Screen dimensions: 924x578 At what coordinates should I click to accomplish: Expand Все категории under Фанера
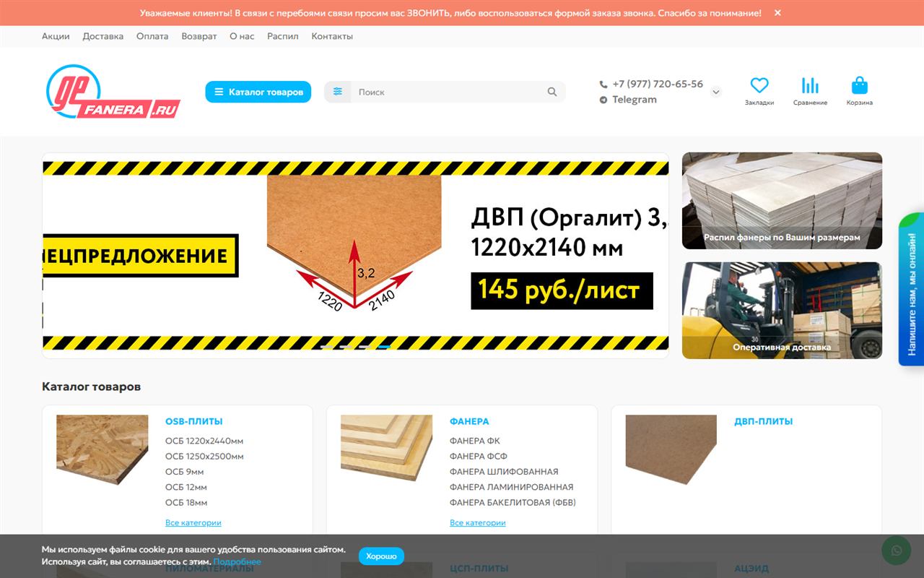click(478, 522)
